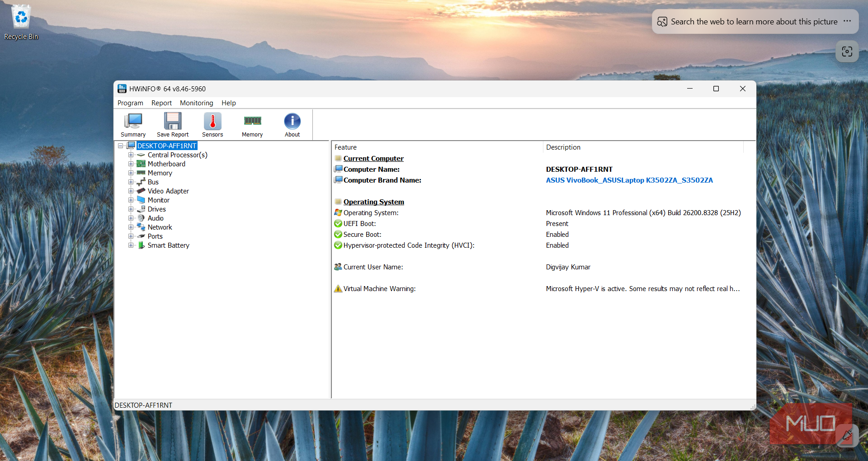Expand the Monitor tree node
Screen dimensions: 868x461
[x=131, y=200]
